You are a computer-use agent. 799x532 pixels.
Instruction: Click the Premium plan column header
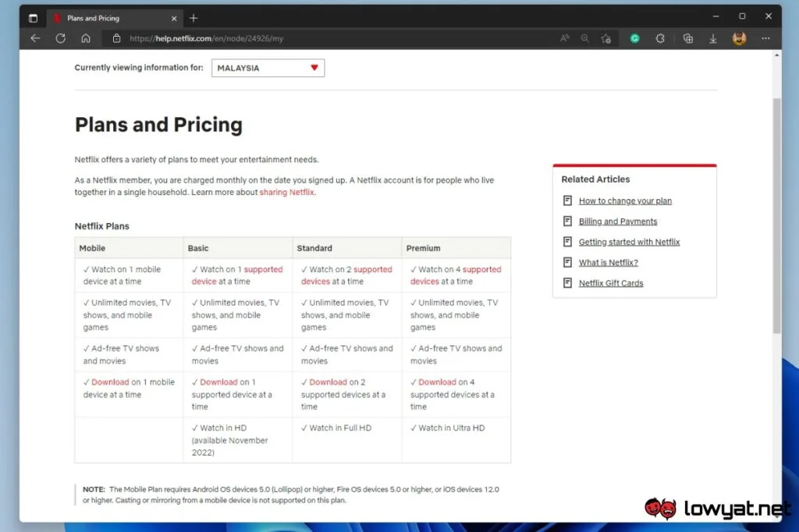coord(456,248)
